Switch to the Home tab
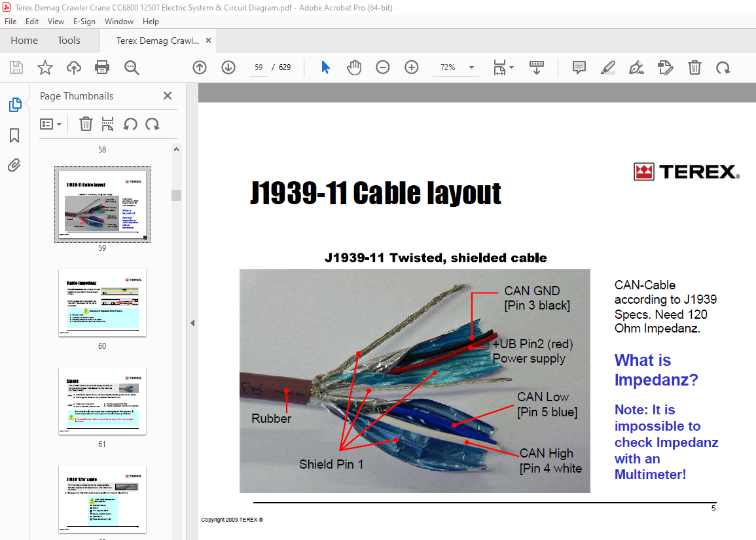The height and width of the screenshot is (540, 756). click(x=24, y=41)
